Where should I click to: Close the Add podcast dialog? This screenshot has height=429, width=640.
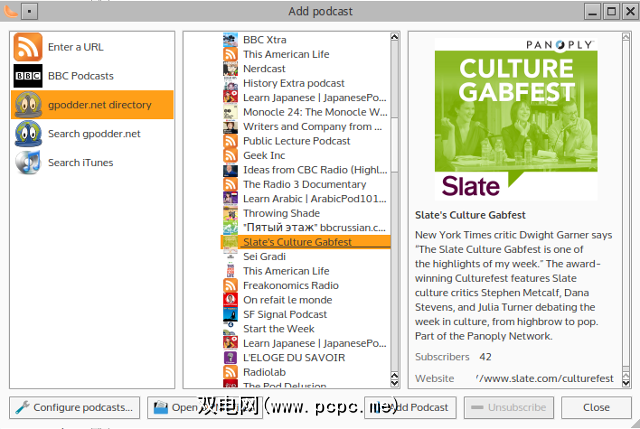click(x=596, y=407)
